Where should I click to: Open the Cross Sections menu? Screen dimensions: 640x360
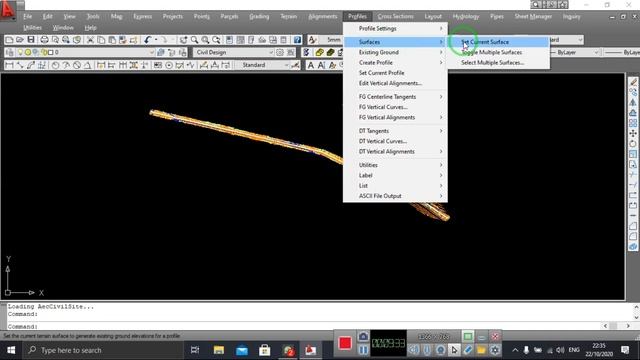[395, 16]
